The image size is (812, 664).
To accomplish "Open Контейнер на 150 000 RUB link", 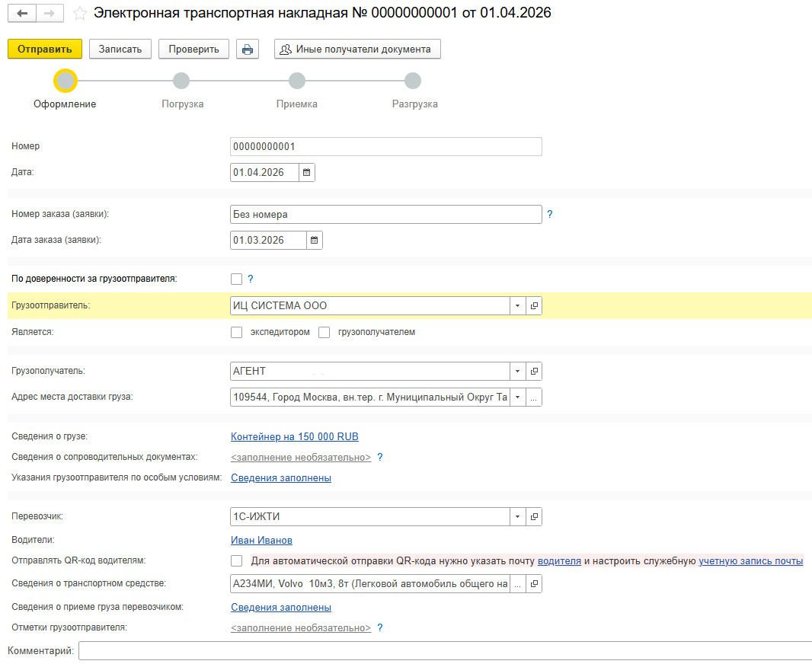I will click(294, 437).
